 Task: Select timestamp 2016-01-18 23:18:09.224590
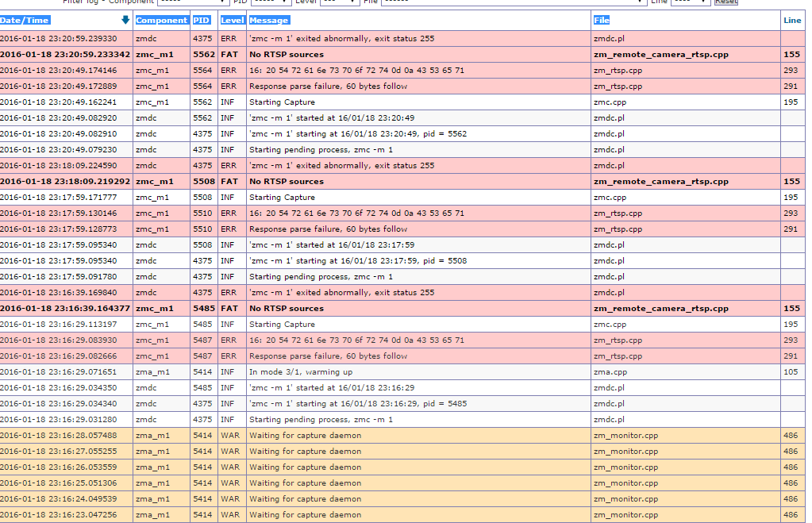coord(59,166)
